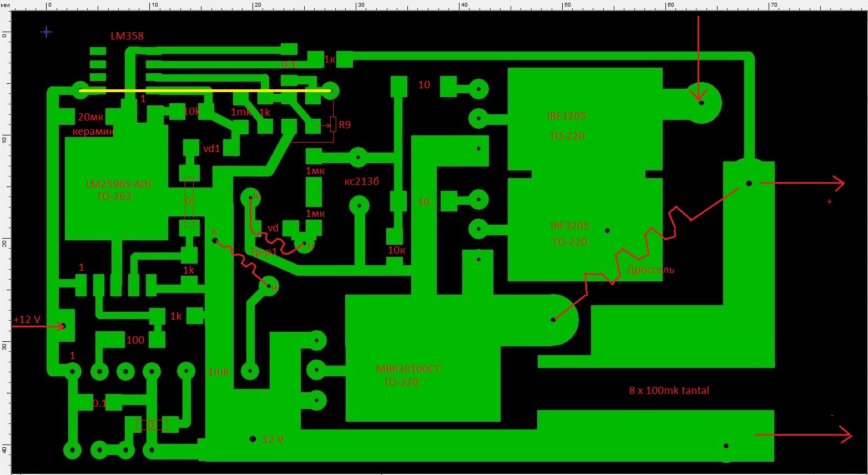Click the -12 V text label
Viewport: 868px width, 475px height.
271,439
